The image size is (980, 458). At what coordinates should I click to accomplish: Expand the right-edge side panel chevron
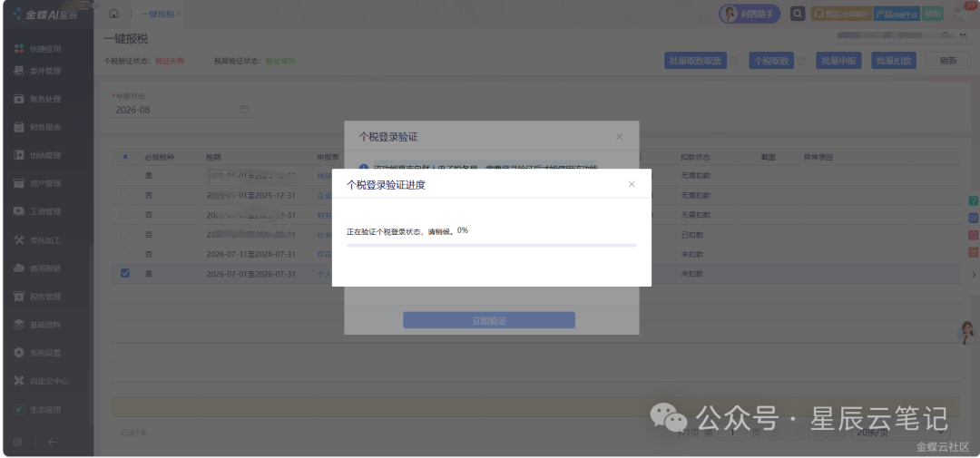point(974,274)
